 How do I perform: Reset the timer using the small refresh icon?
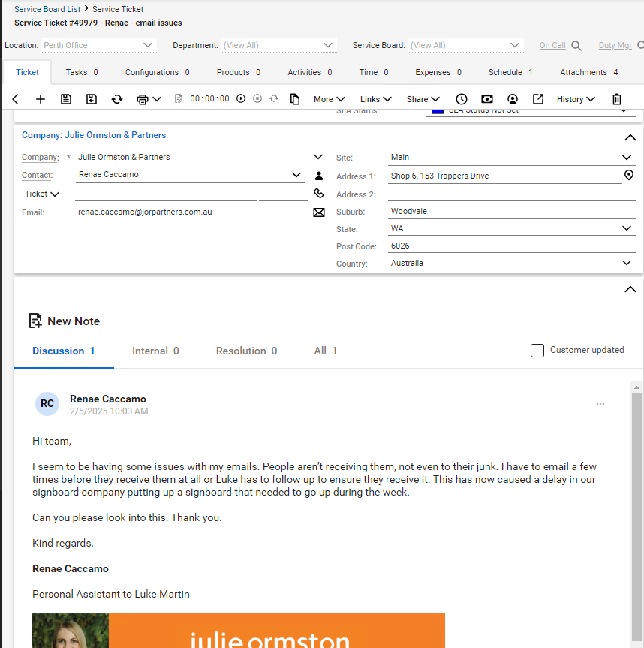[274, 98]
